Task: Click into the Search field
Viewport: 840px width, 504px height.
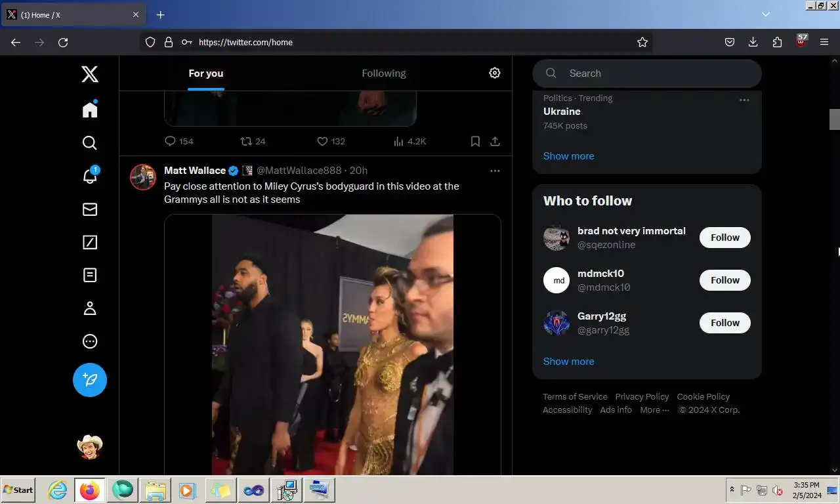Action: pyautogui.click(x=647, y=73)
